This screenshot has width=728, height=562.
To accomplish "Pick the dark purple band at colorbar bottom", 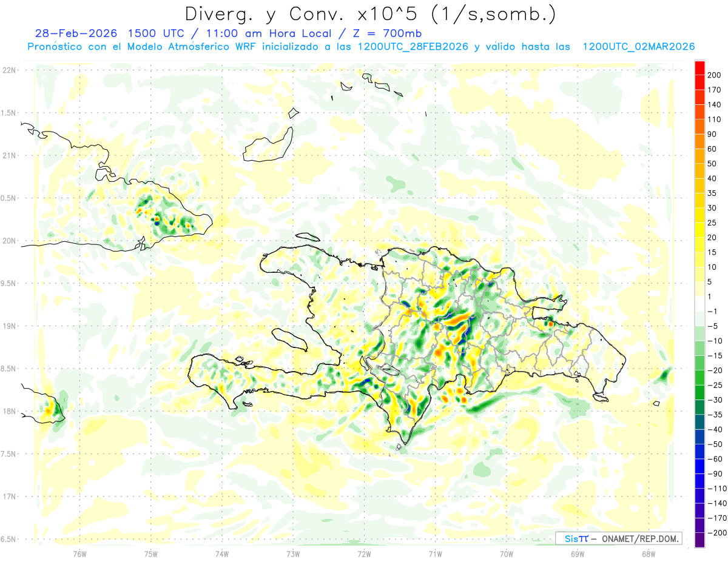I will pyautogui.click(x=699, y=540).
